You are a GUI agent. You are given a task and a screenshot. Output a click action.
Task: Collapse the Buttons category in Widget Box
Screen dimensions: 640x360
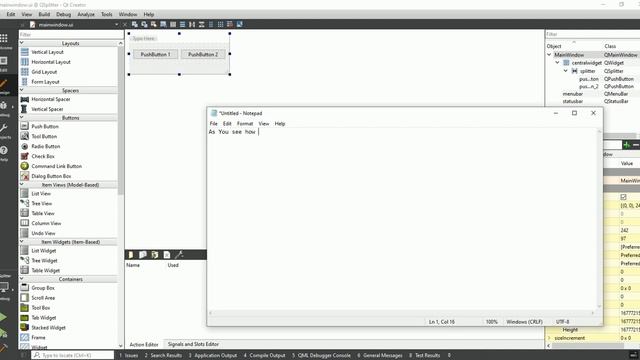(x=22, y=118)
